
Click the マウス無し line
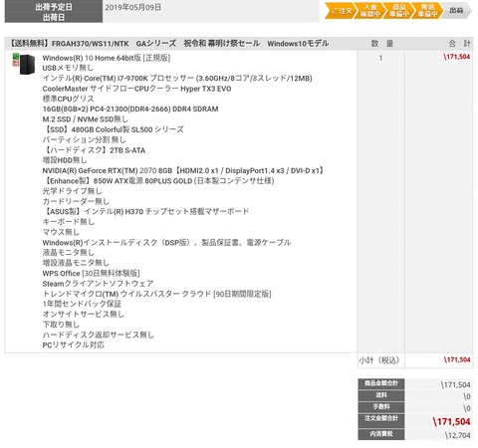pyautogui.click(x=61, y=232)
